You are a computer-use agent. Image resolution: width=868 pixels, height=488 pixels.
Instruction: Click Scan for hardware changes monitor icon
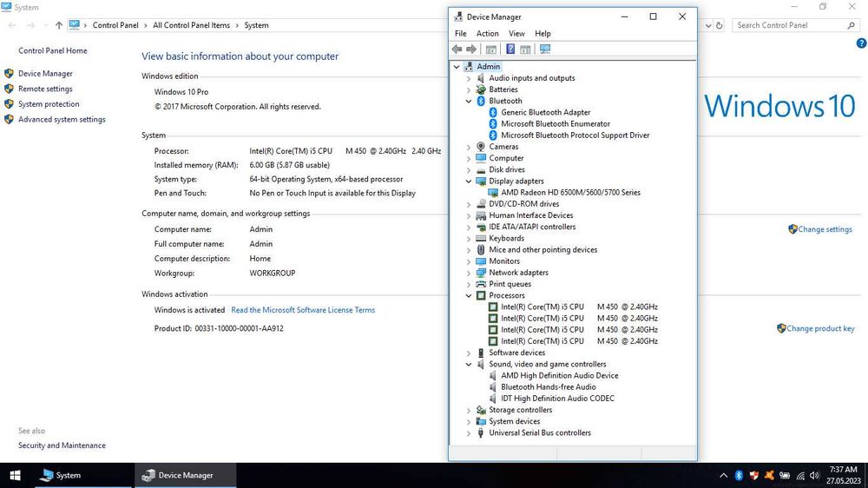[545, 49]
